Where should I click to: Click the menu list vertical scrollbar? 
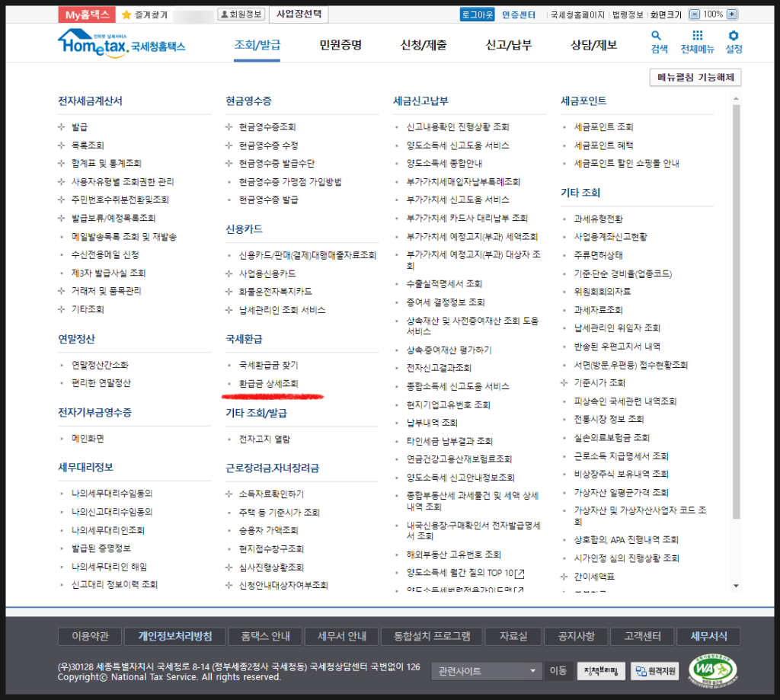736,305
